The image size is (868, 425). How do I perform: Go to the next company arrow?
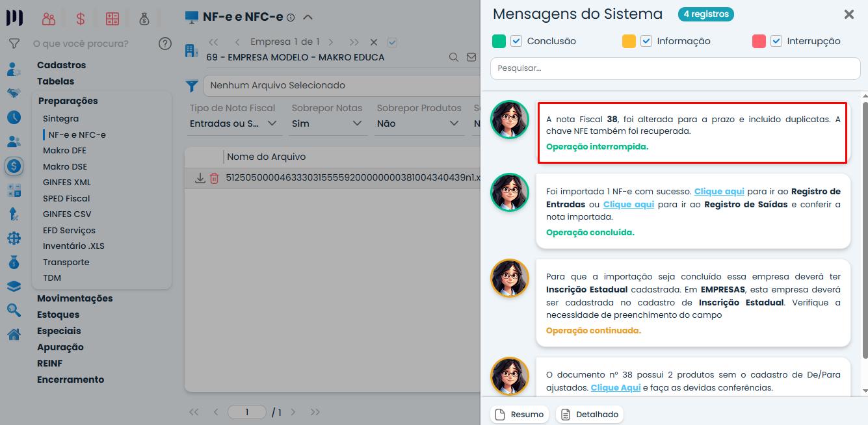[331, 42]
